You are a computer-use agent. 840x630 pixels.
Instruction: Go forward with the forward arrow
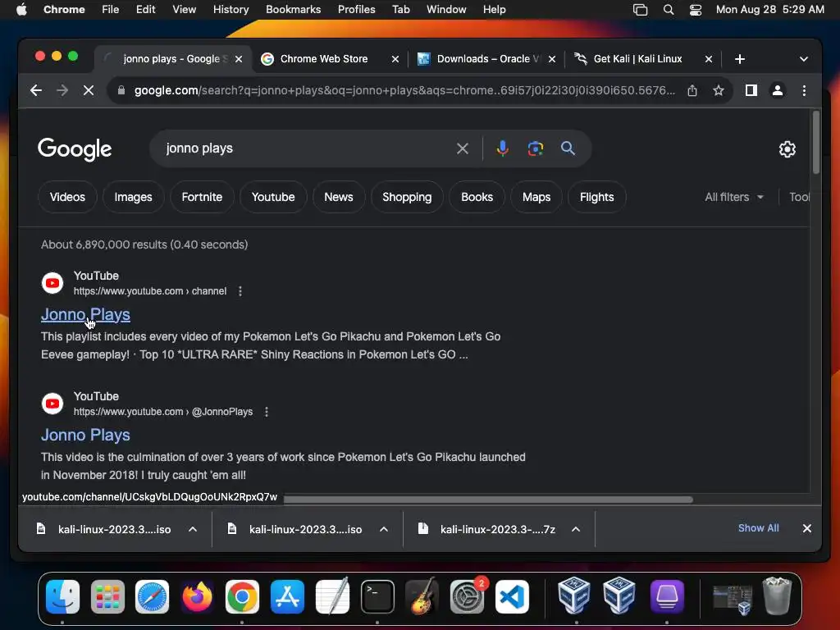62,90
